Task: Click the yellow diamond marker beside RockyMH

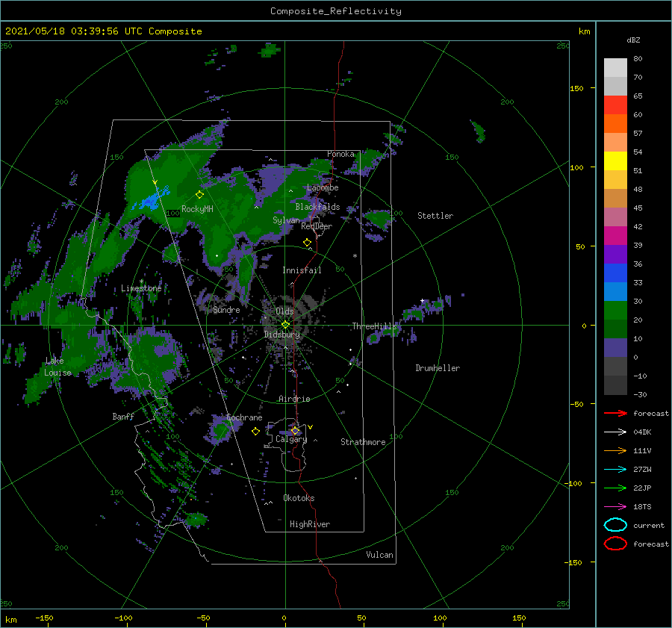Action: pyautogui.click(x=199, y=195)
